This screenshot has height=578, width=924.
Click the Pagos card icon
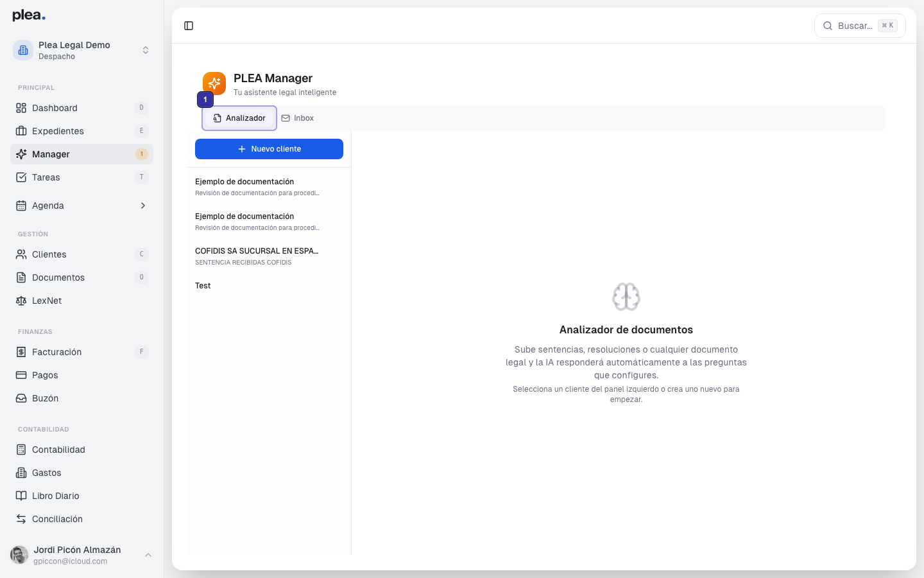point(21,375)
